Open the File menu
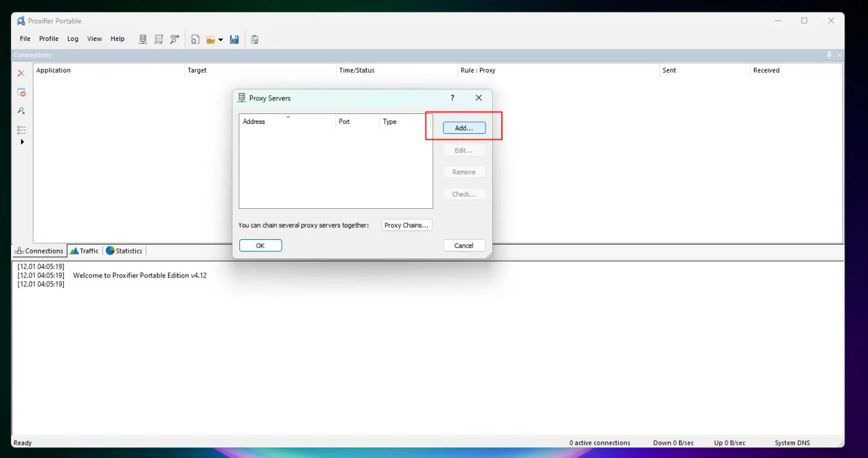The height and width of the screenshot is (458, 868). [25, 39]
